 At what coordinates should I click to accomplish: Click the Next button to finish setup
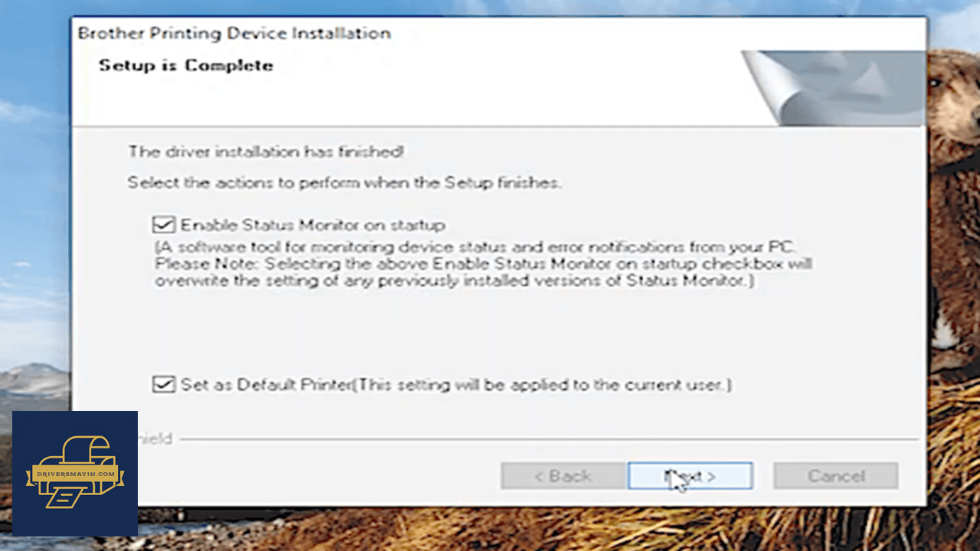[690, 476]
